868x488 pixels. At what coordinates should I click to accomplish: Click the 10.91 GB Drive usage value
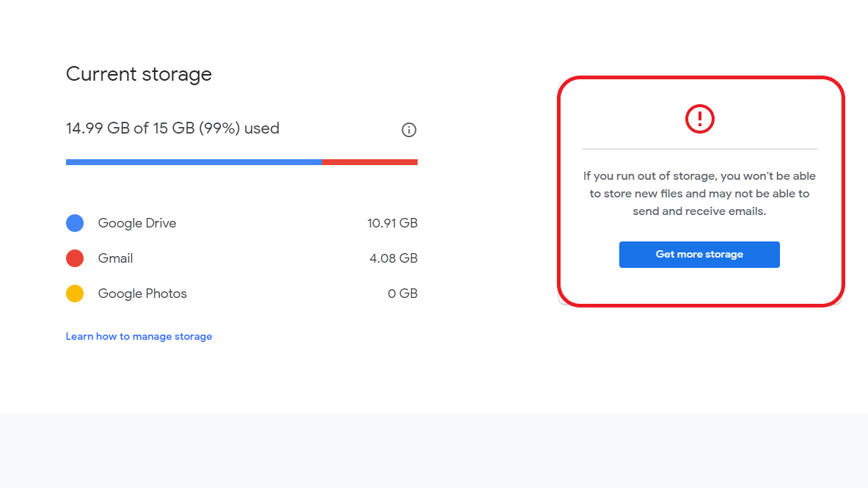point(392,223)
